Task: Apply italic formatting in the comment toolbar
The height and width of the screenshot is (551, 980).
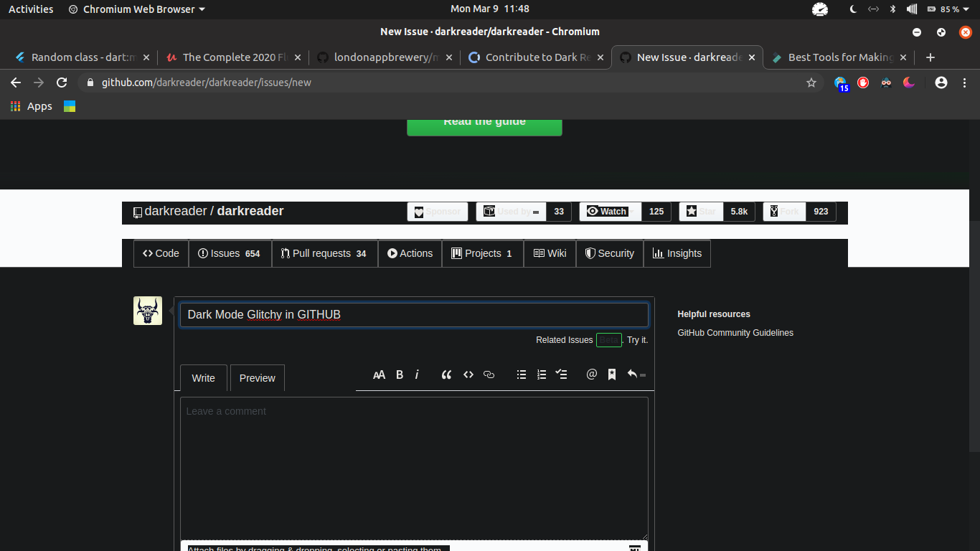Action: tap(417, 375)
